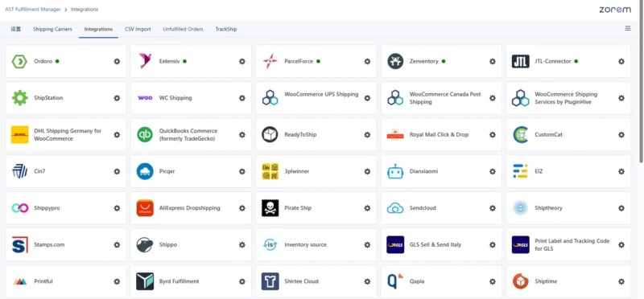Open CustomCat settings gear
The image size is (644, 299).
[x=621, y=134]
